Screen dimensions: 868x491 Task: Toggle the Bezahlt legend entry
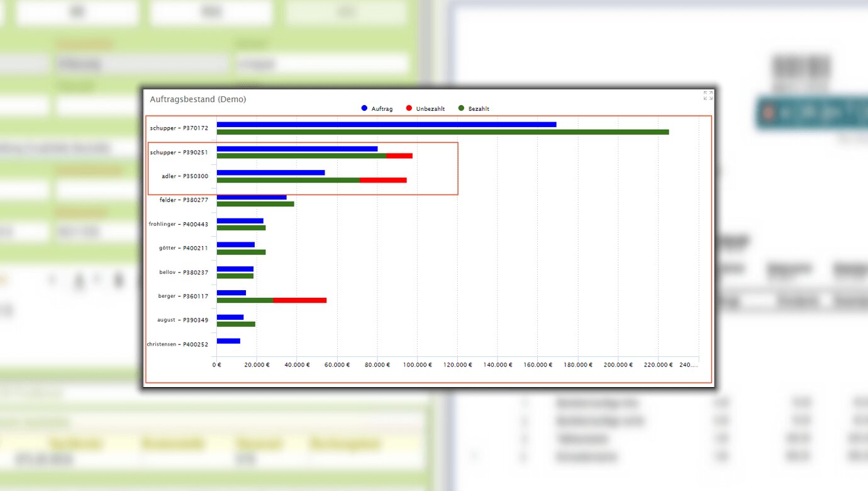coord(478,109)
